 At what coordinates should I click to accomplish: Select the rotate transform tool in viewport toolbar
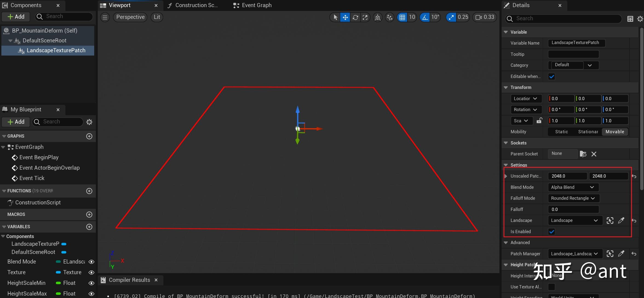(x=355, y=18)
